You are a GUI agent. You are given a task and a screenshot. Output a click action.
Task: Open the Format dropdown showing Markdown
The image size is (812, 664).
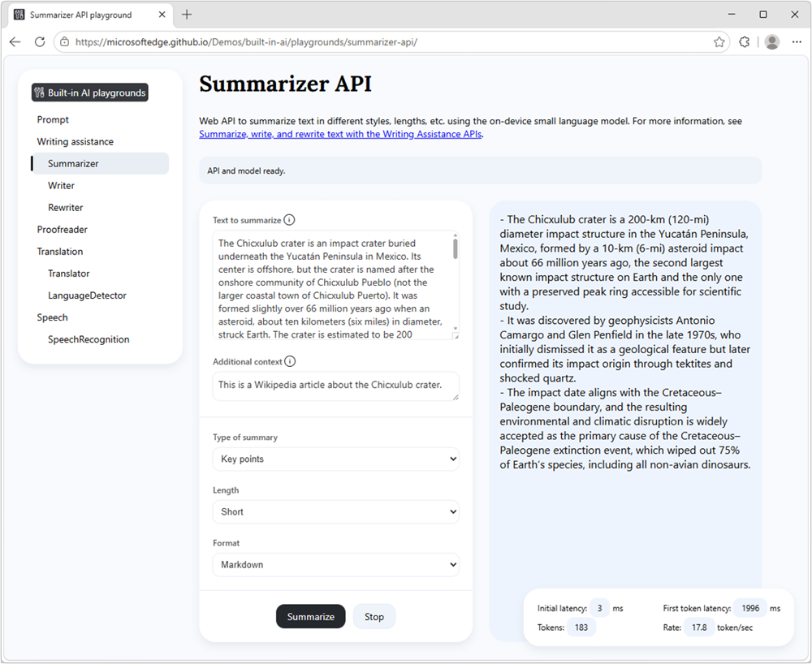(335, 565)
